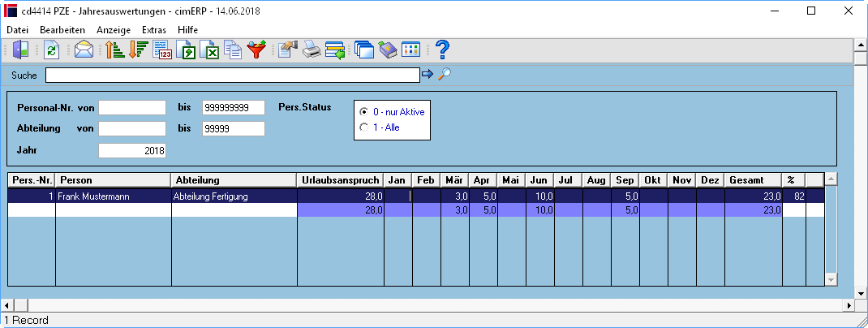Sort descending with the down-arrow icon
868x328 pixels.
click(x=137, y=50)
